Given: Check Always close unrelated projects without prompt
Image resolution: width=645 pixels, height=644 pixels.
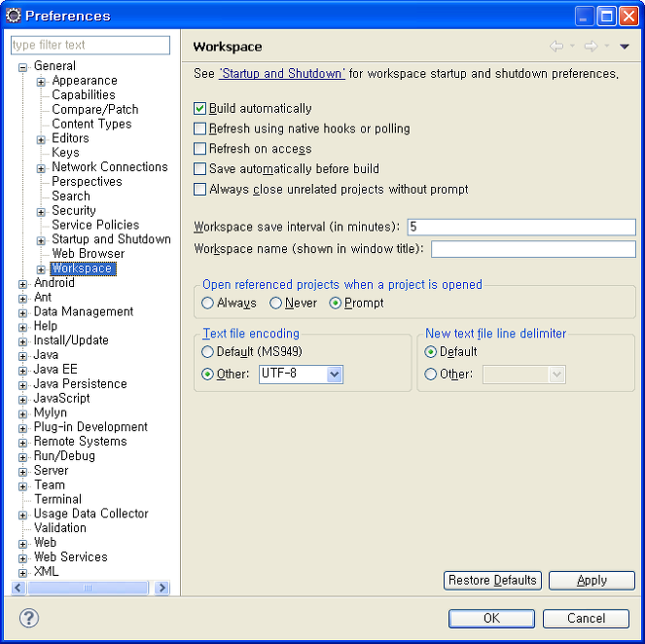Looking at the screenshot, I should (x=199, y=189).
